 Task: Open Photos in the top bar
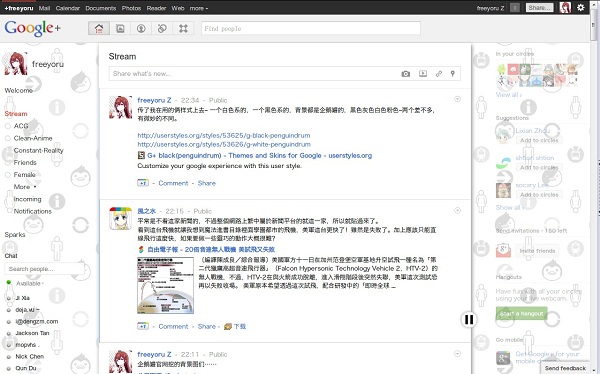click(x=131, y=8)
